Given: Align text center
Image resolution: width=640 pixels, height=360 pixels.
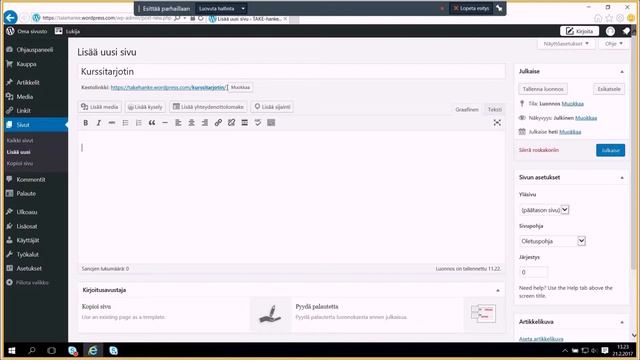Looking at the screenshot, I should (x=191, y=122).
